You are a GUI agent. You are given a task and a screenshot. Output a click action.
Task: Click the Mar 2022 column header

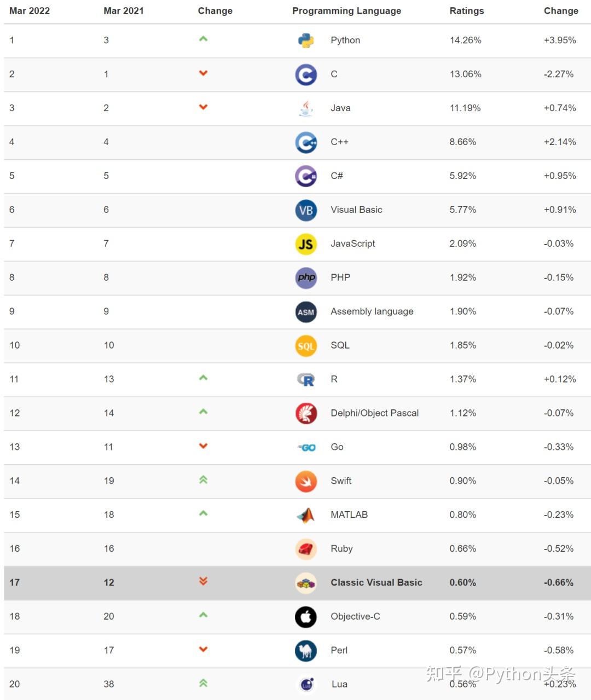(x=30, y=11)
